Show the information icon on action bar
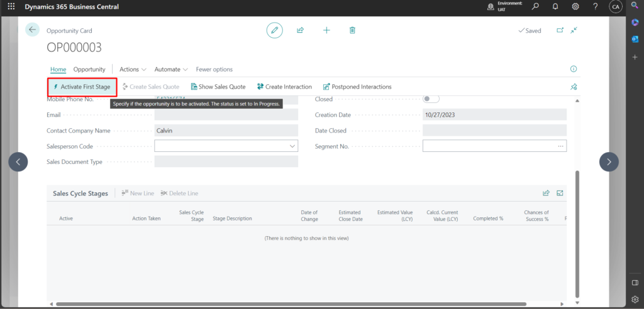The image size is (644, 309). 574,69
